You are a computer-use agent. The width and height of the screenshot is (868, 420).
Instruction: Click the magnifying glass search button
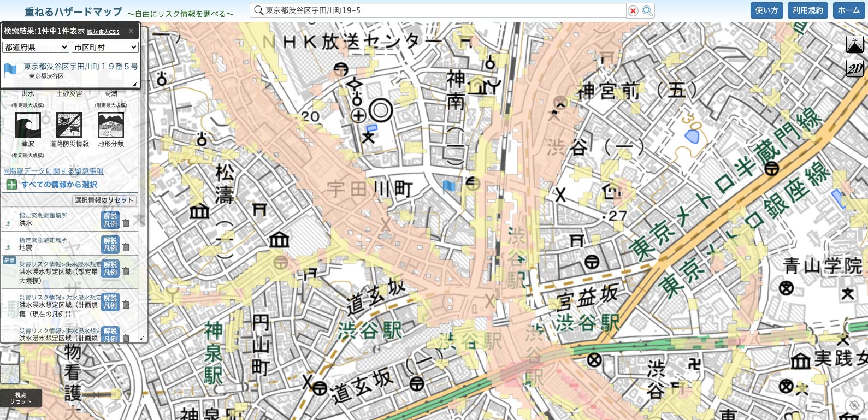coord(647,11)
